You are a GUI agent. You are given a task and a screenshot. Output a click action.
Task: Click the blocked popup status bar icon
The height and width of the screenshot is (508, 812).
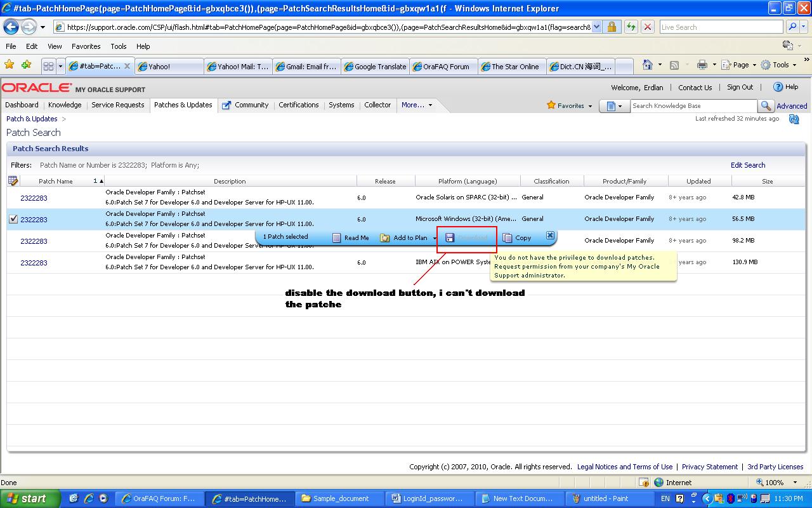tap(643, 483)
